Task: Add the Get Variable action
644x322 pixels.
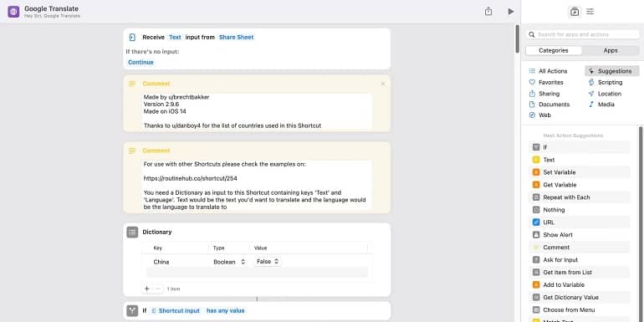Action: pyautogui.click(x=579, y=185)
